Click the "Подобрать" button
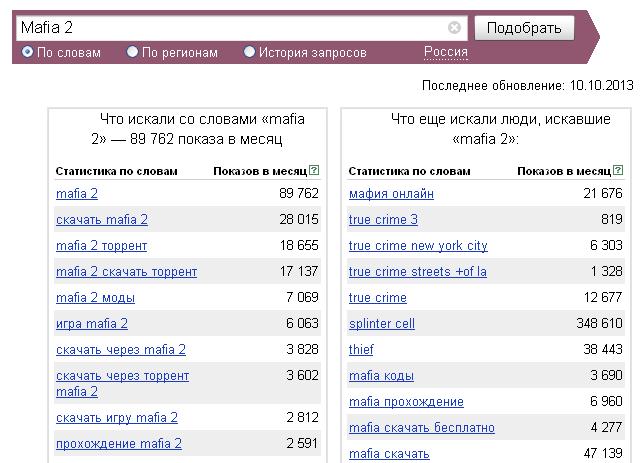This screenshot has height=463, width=644. (524, 28)
